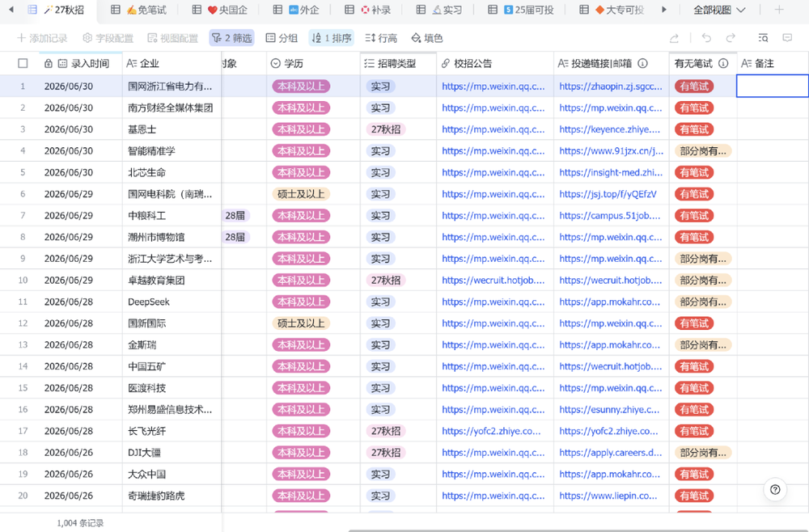Viewport: 809px width, 532px height.
Task: Open the comments panel icon
Action: (x=787, y=38)
